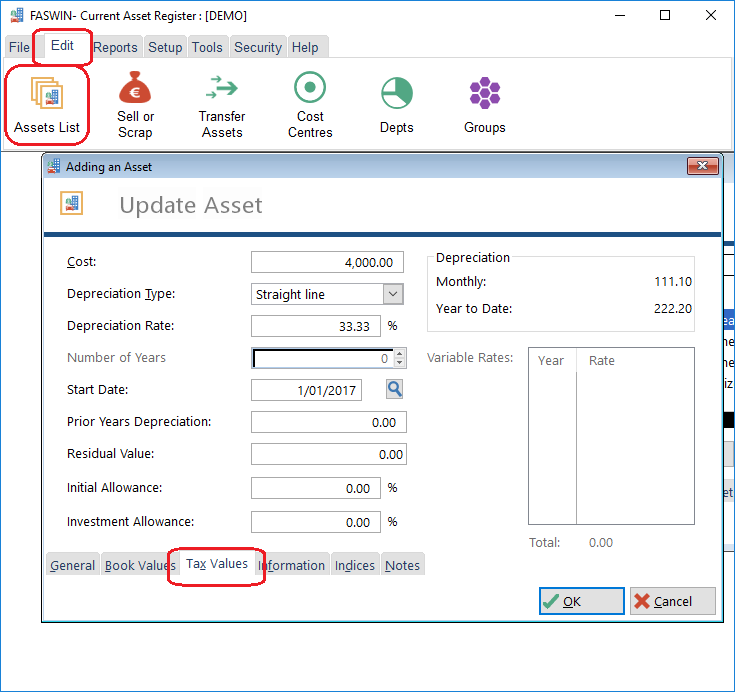
Task: Decrease Number of Years with down arrow
Action: click(x=399, y=363)
